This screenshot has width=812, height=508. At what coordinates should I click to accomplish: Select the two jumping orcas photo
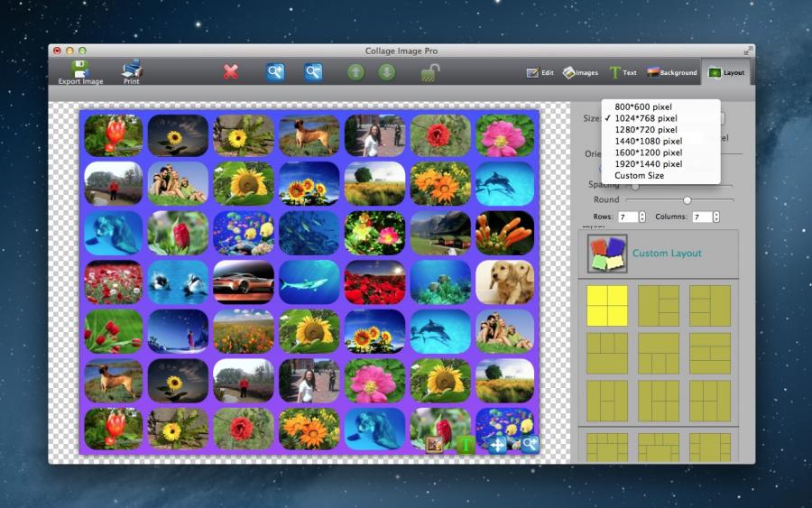click(178, 282)
